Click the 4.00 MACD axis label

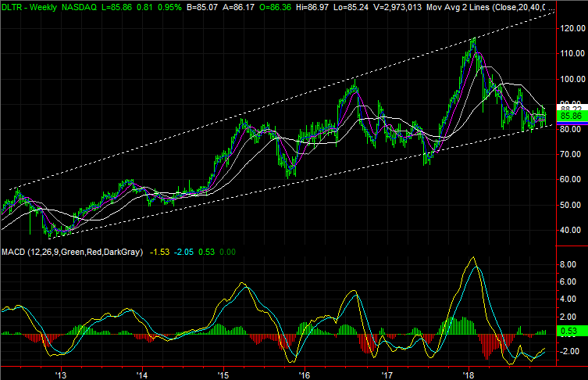[x=568, y=299]
